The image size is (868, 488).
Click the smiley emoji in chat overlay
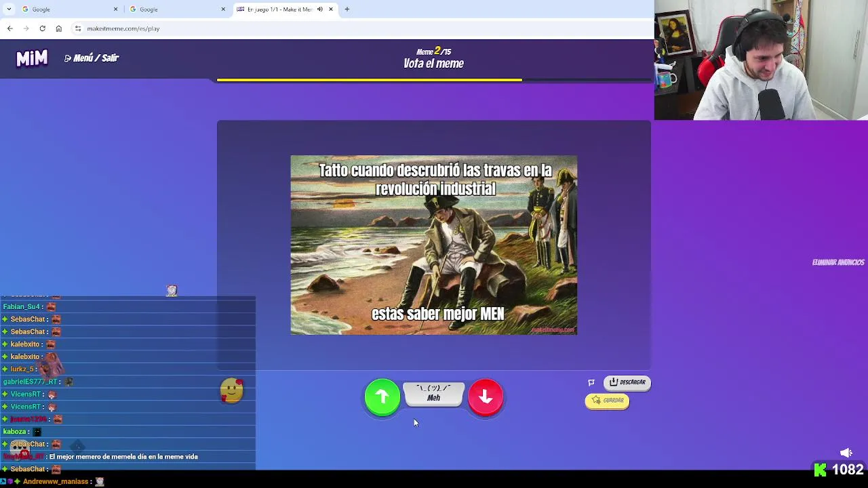click(232, 390)
